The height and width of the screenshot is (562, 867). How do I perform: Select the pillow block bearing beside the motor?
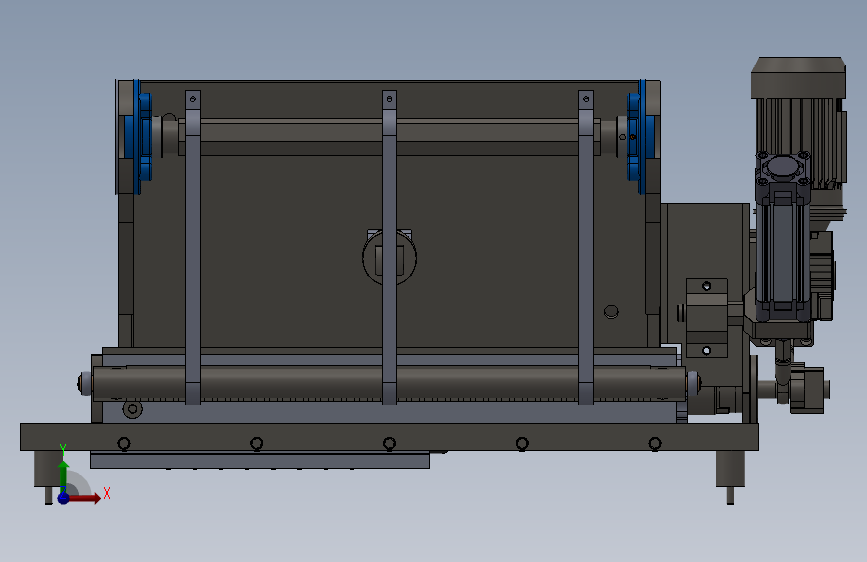click(x=707, y=318)
